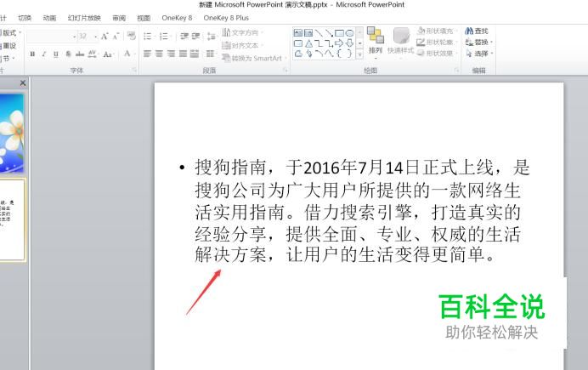Decrease list indent level
The image size is (588, 370).
coord(184,36)
